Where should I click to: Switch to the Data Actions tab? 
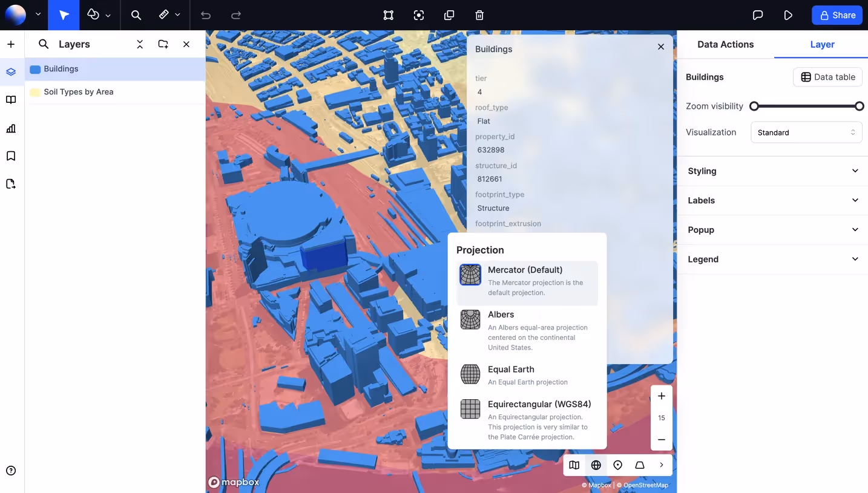pyautogui.click(x=725, y=44)
